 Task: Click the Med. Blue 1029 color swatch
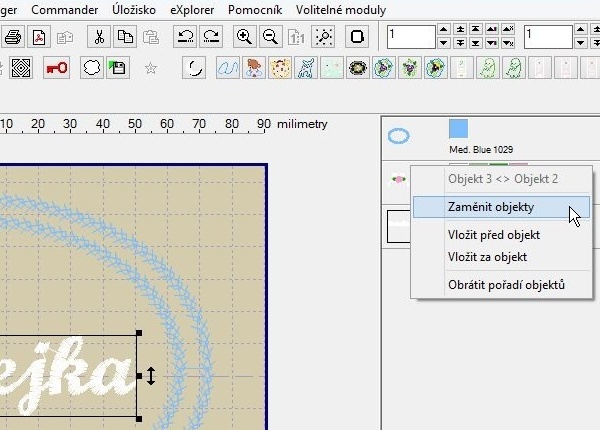click(458, 129)
